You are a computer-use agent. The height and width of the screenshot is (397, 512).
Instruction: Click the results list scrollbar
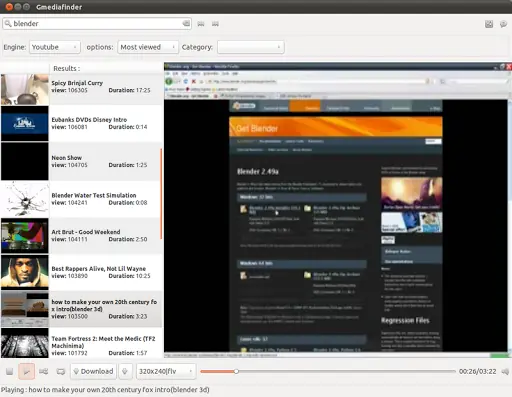[x=161, y=194]
